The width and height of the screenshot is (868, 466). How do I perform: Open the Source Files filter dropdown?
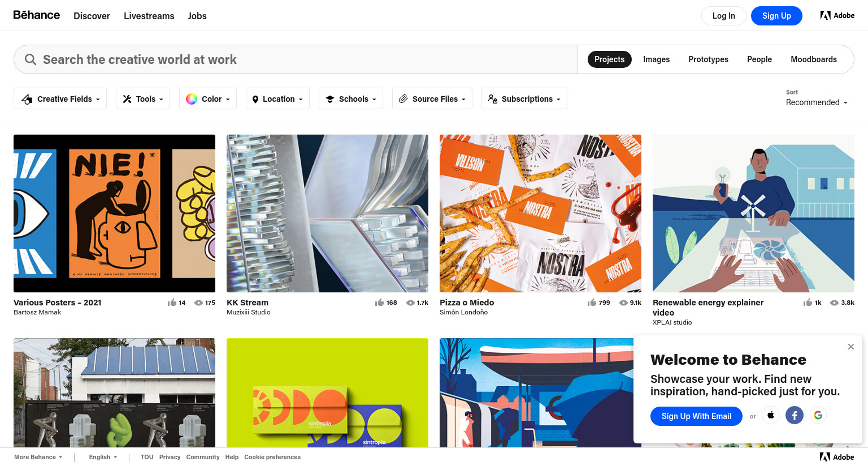click(432, 98)
